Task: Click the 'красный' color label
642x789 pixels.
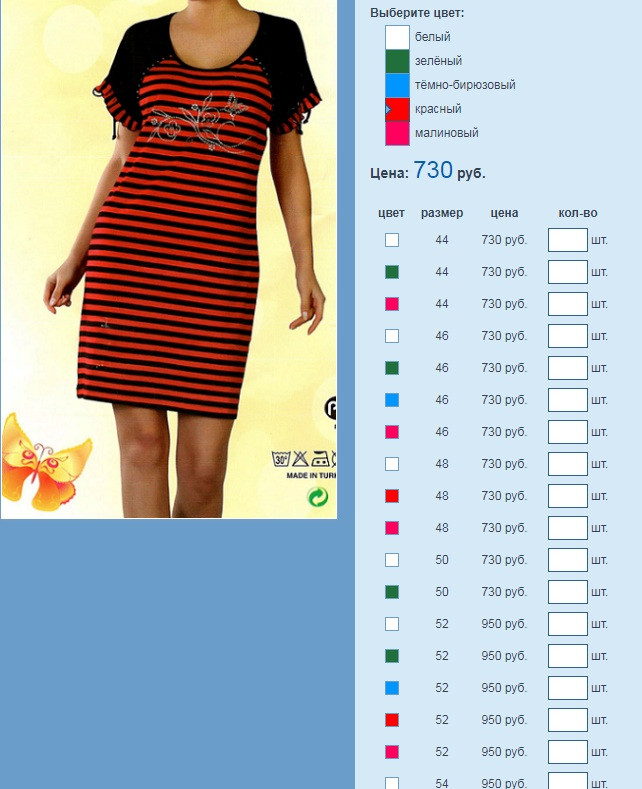Action: click(x=438, y=109)
